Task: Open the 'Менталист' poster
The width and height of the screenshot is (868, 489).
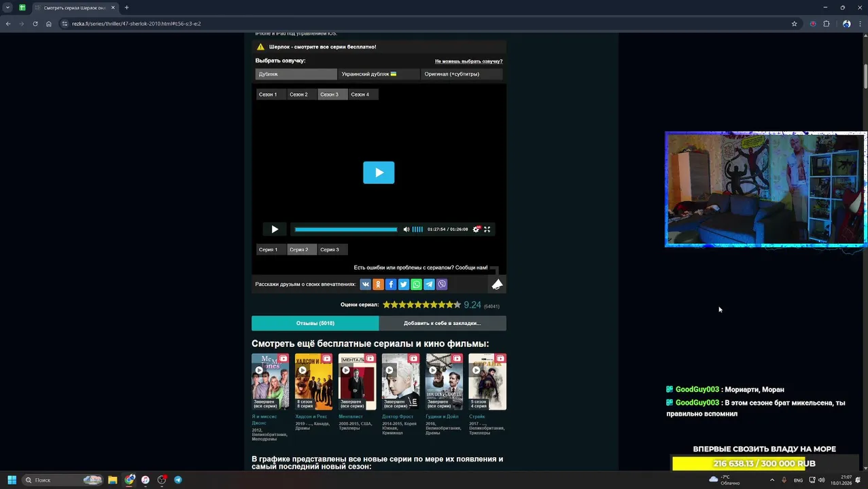Action: click(x=357, y=382)
